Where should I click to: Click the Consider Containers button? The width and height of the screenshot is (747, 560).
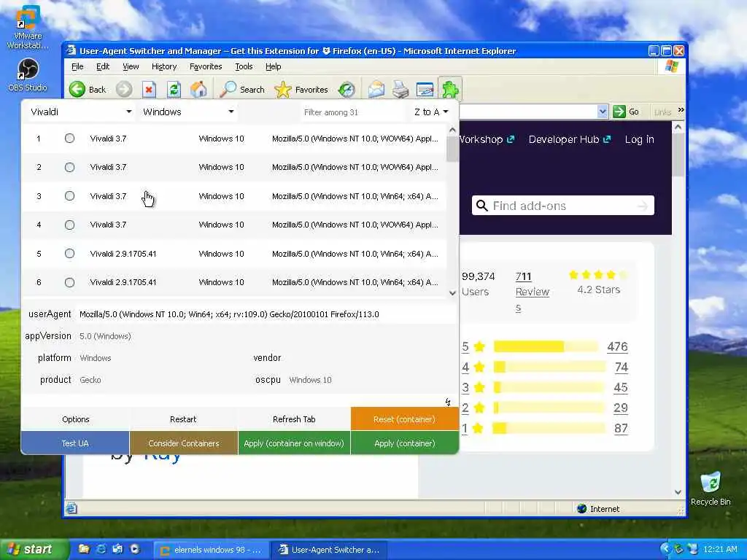click(183, 443)
